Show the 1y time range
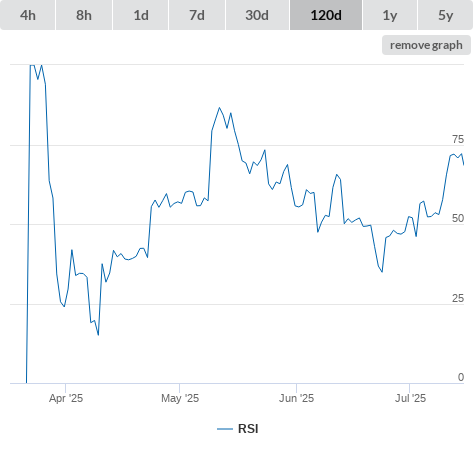 coord(390,15)
